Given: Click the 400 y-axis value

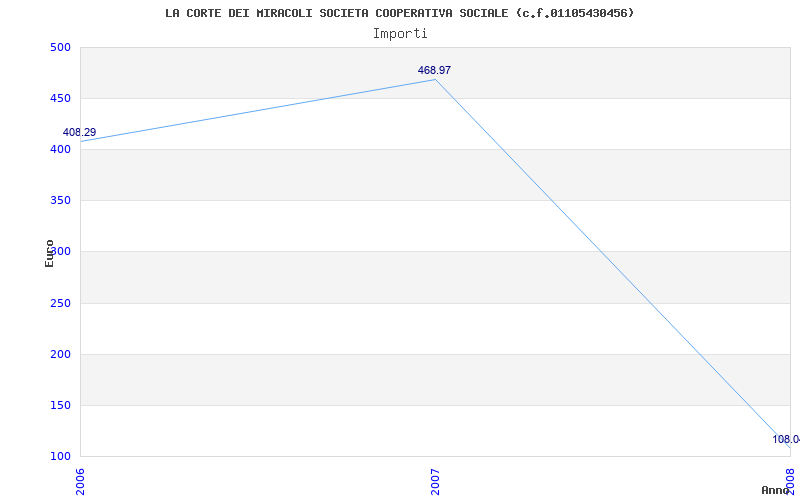Looking at the screenshot, I should click(x=60, y=149).
